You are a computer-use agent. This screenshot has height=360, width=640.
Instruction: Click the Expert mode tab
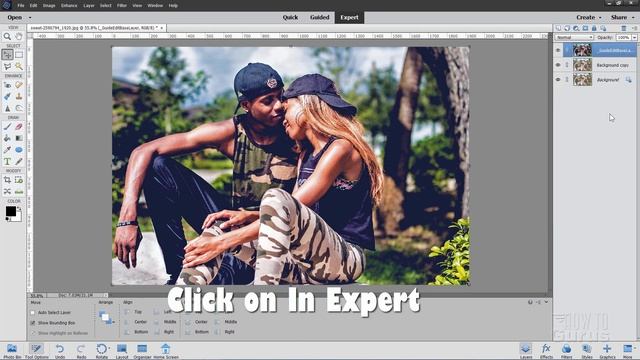click(349, 18)
